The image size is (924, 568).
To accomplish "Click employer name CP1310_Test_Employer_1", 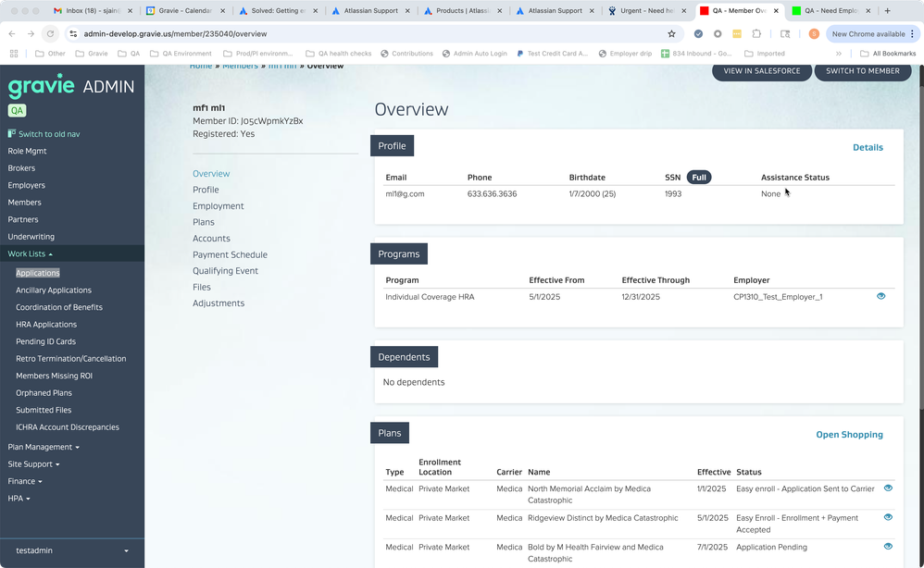I will (778, 297).
